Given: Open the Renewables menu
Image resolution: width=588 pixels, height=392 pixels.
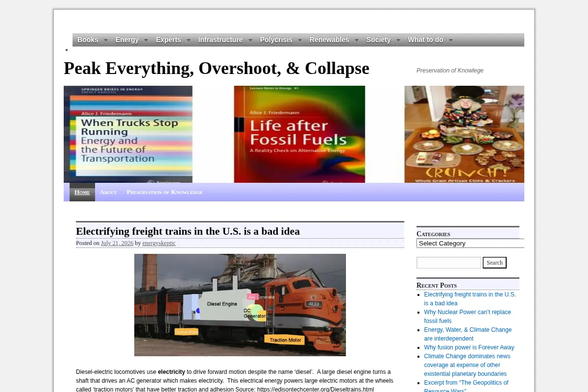Looking at the screenshot, I should tap(329, 40).
